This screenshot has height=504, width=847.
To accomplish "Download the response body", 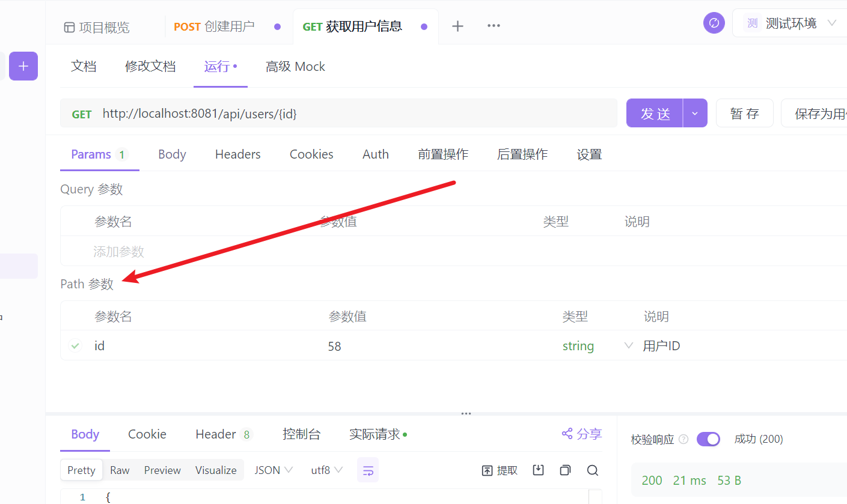I will click(538, 470).
